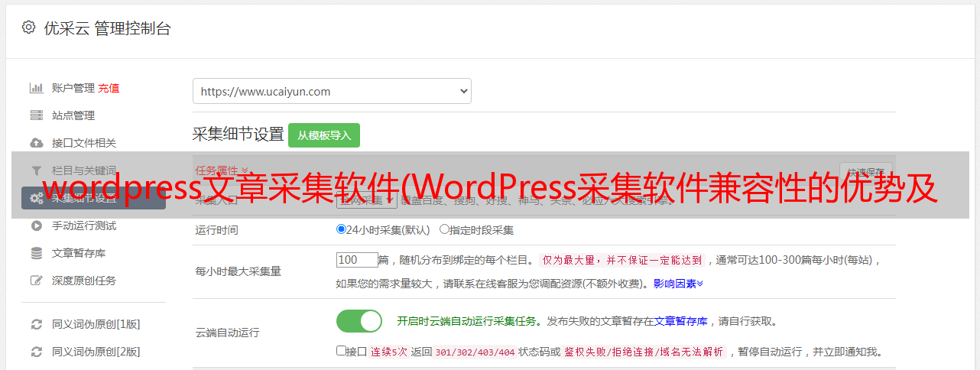
Task: Click the play icon for 手动运行测试
Action: (x=36, y=226)
